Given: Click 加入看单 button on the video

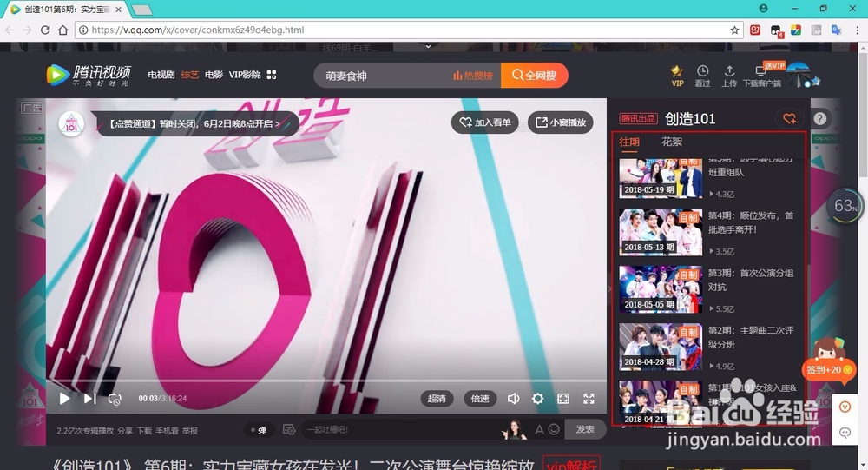Looking at the screenshot, I should (x=485, y=122).
